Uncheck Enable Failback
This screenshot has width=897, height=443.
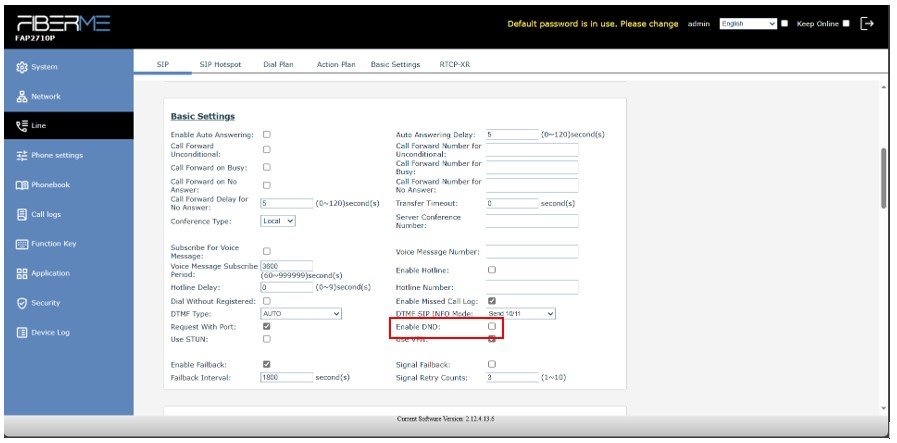267,364
